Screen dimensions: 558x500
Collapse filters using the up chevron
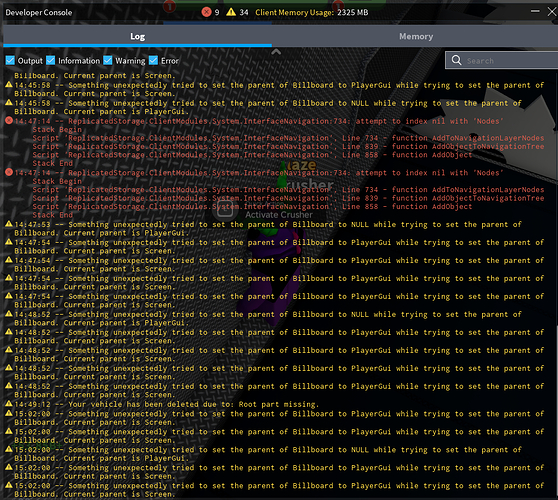click(276, 52)
